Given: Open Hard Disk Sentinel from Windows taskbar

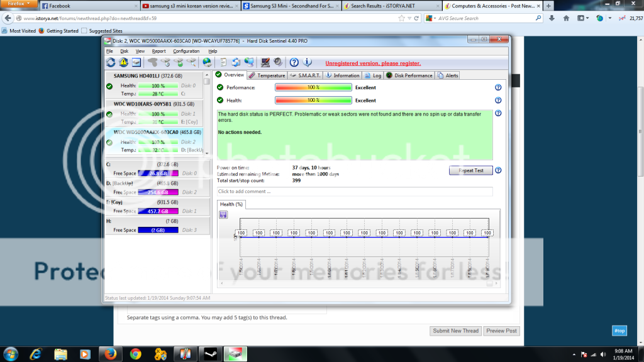Looking at the screenshot, I should [x=236, y=353].
